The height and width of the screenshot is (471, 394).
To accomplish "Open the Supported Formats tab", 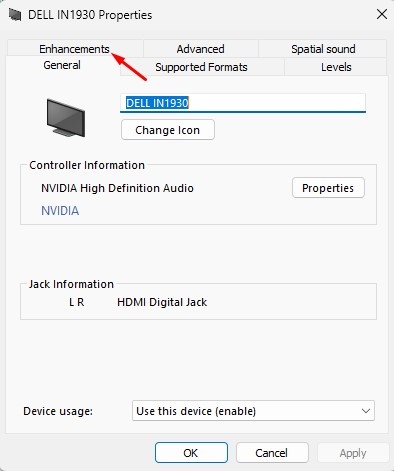I will (201, 67).
